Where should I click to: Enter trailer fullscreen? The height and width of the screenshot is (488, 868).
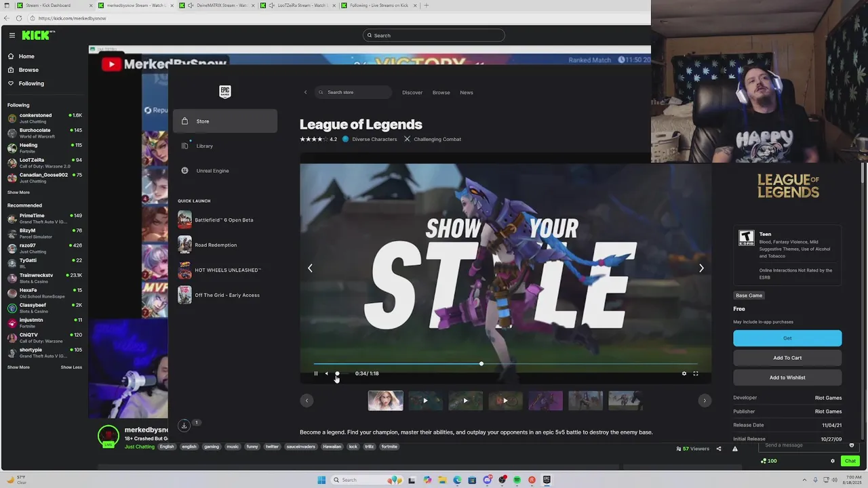695,373
